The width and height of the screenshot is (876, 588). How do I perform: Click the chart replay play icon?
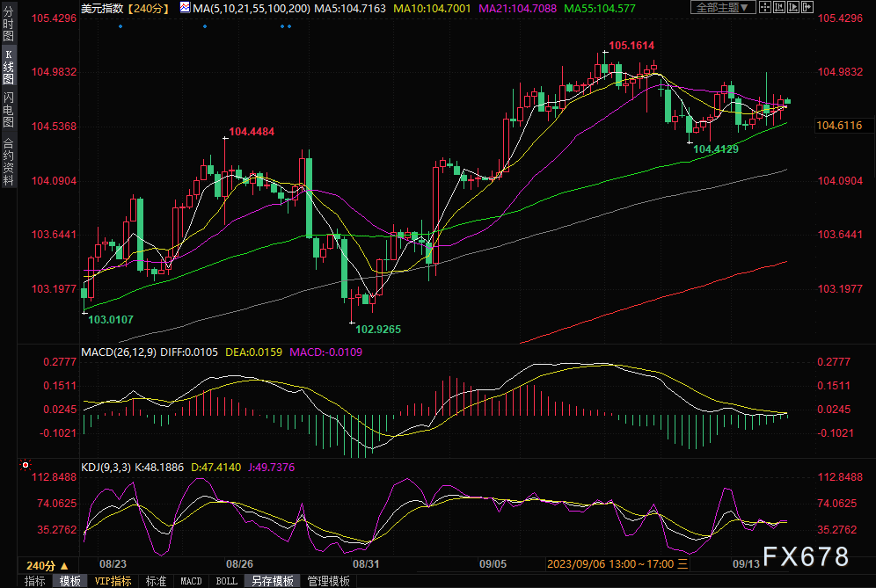(x=793, y=7)
